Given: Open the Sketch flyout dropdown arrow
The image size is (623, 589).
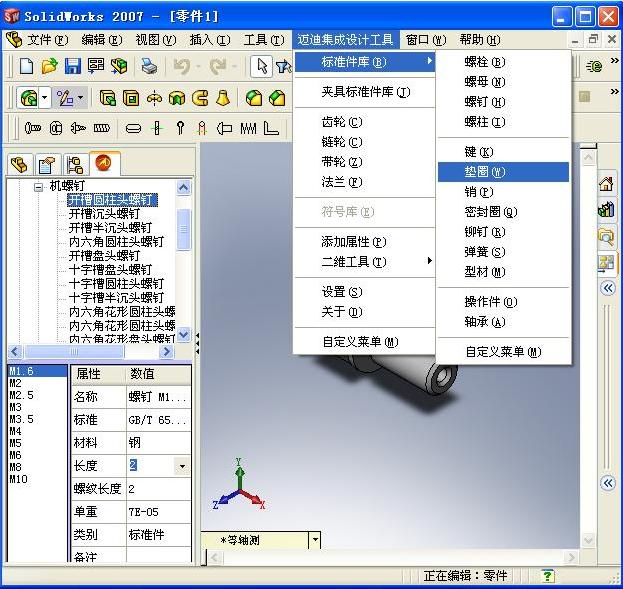Looking at the screenshot, I should 80,98.
